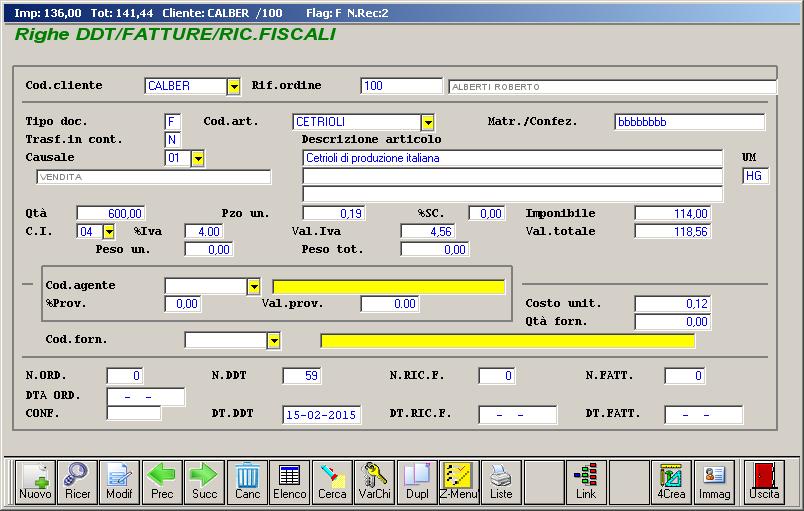Click the N.RIC.F. field
The height and width of the screenshot is (511, 804).
point(497,376)
